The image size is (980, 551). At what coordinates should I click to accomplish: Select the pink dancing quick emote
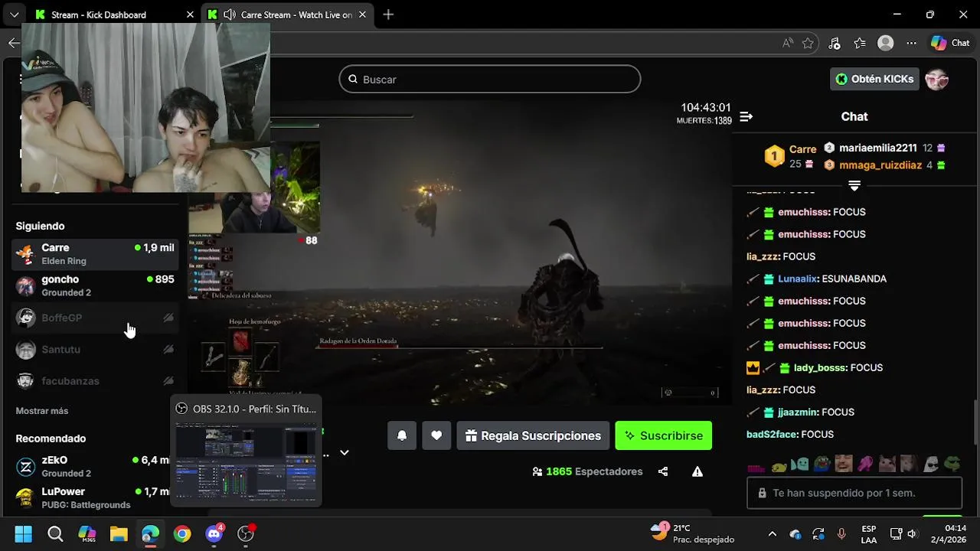point(865,464)
